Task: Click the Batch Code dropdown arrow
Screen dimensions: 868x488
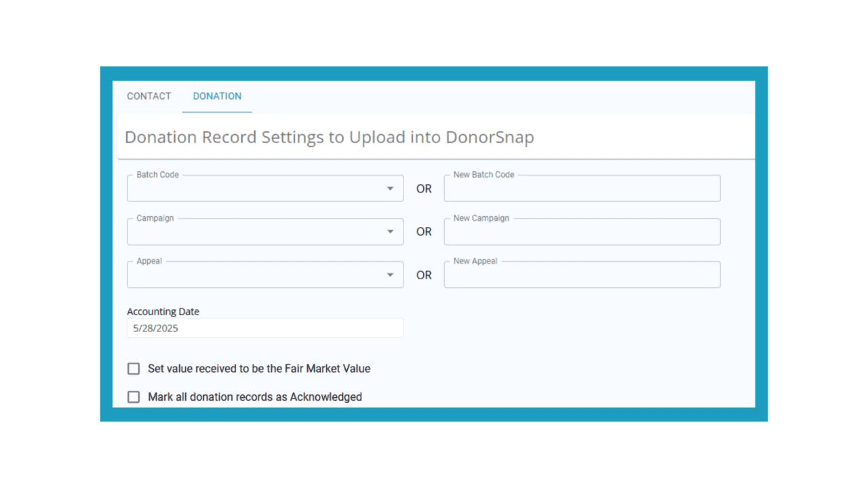Action: 390,188
